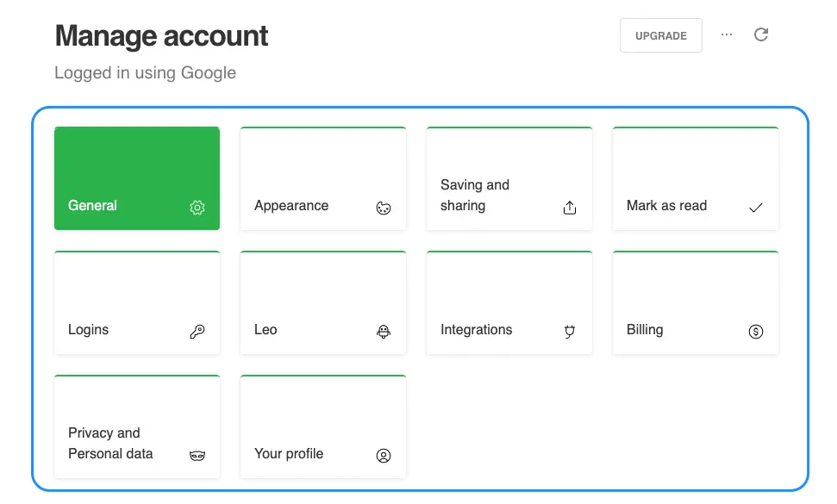Click the UPGRADE button
The height and width of the screenshot is (504, 837).
661,35
